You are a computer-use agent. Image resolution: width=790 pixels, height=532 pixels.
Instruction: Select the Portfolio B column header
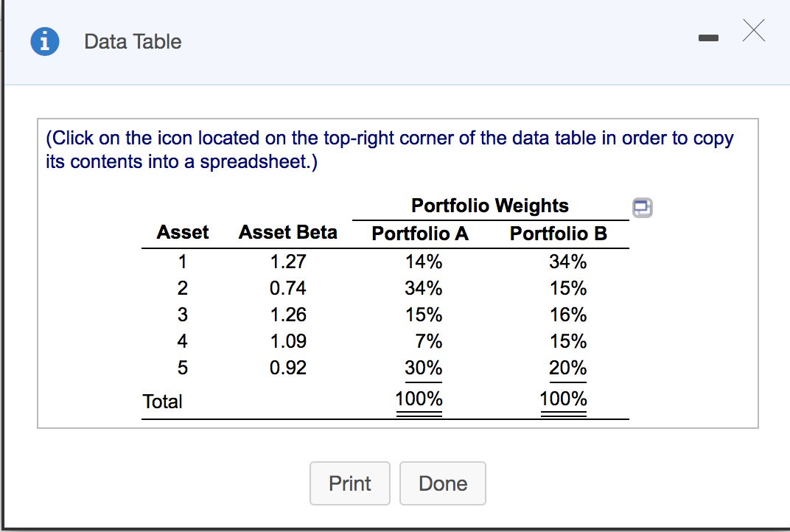559,234
